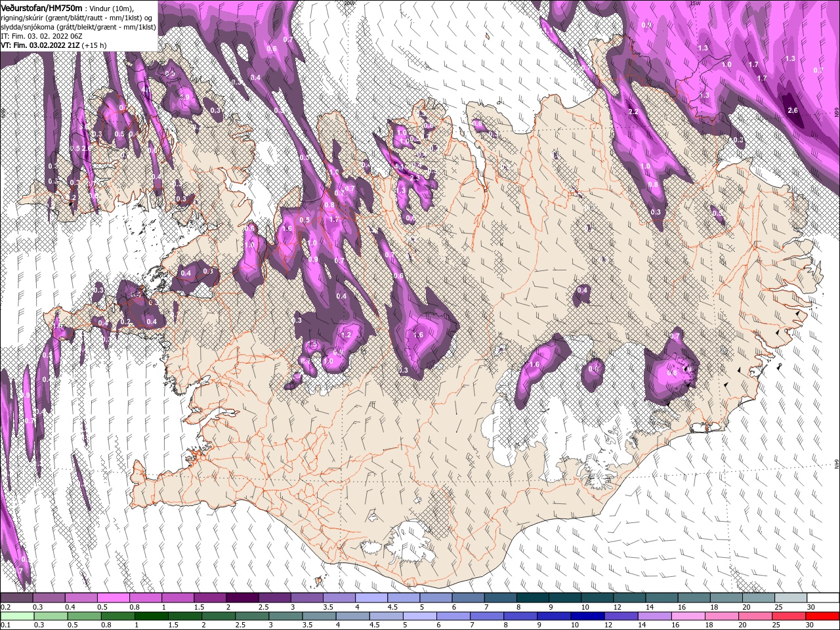Pick the snow-scale swatch between 6 and 7
The height and width of the screenshot is (630, 840).
coord(469,597)
